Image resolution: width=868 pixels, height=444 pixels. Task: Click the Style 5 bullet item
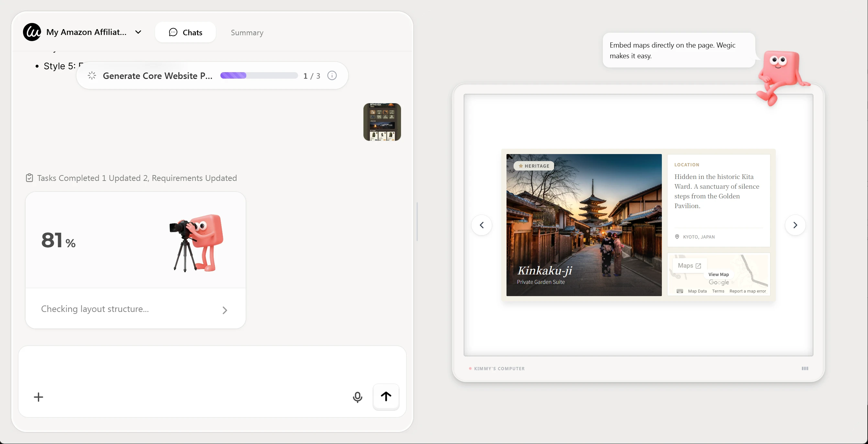click(60, 66)
